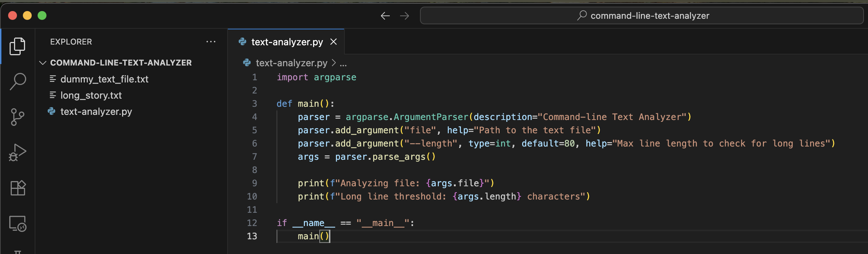Click line number 1 in the gutter
The image size is (868, 254).
254,77
